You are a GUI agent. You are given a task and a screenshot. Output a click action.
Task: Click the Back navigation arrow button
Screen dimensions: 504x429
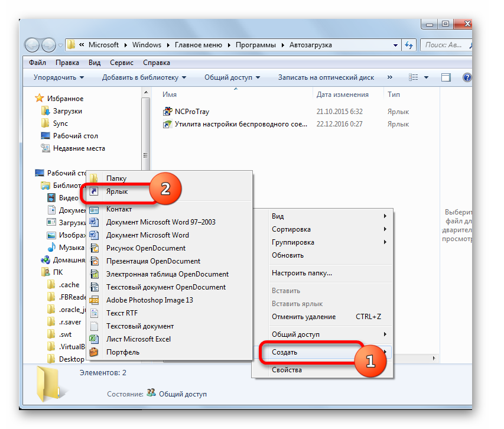(32, 45)
